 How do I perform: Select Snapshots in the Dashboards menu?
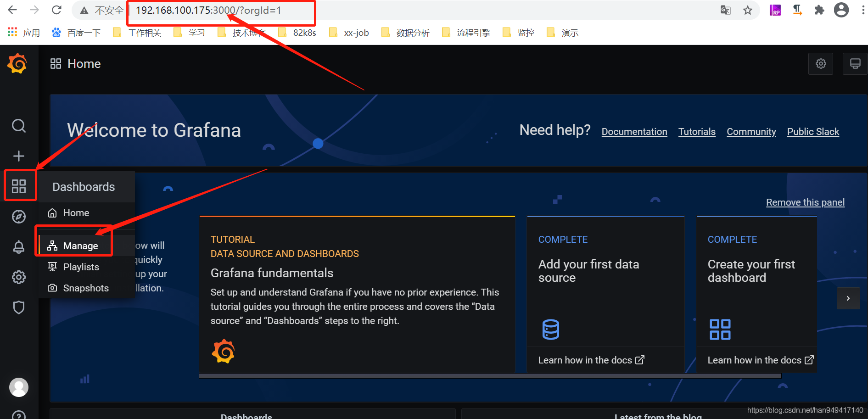86,288
